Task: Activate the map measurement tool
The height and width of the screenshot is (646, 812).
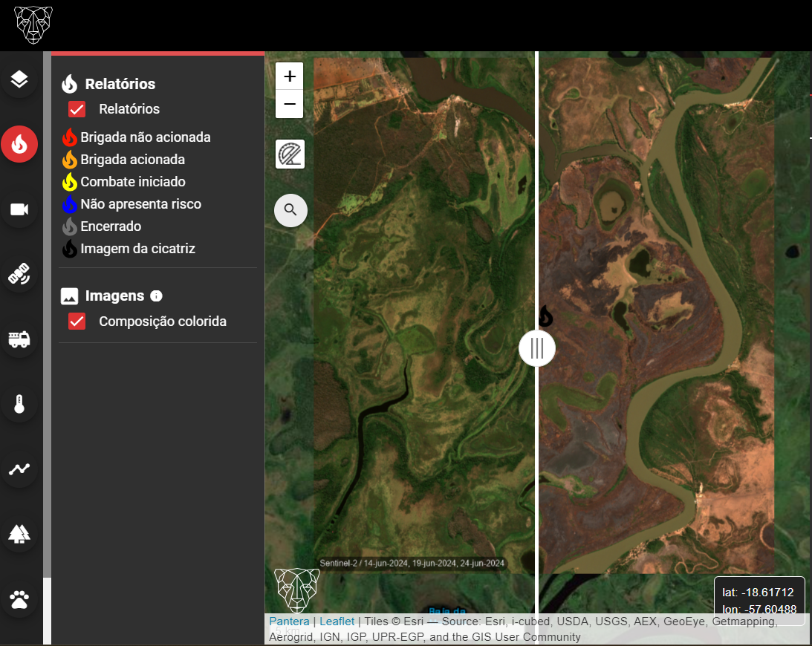Action: 290,154
